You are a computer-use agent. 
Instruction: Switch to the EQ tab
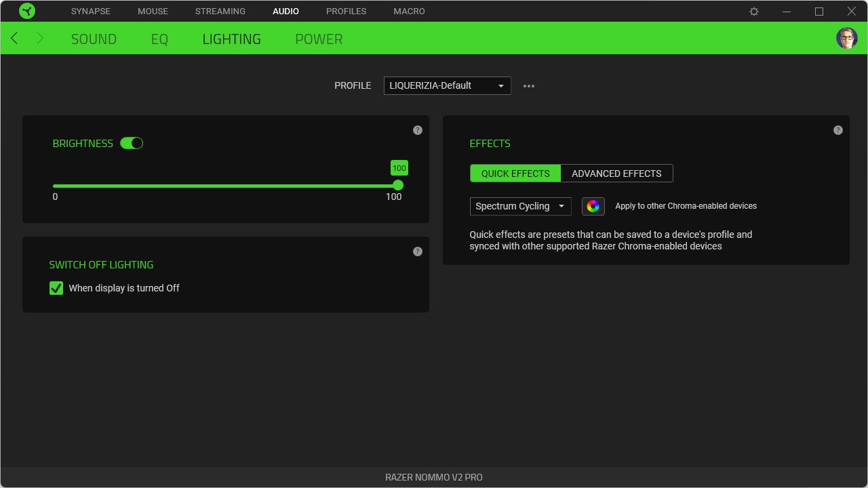click(159, 39)
